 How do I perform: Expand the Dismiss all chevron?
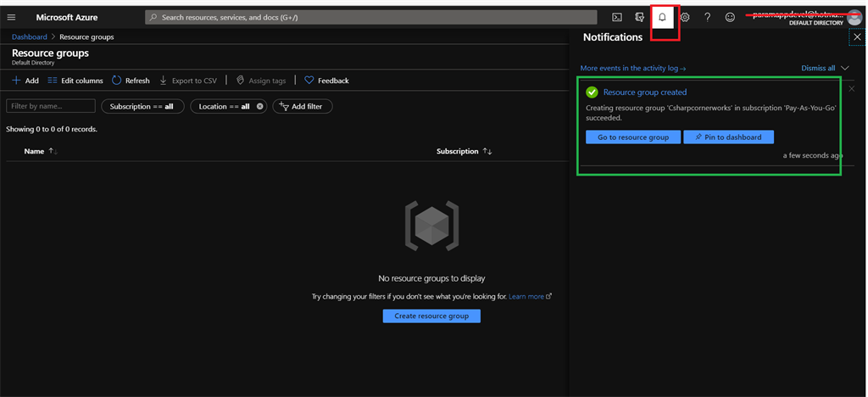(x=845, y=68)
